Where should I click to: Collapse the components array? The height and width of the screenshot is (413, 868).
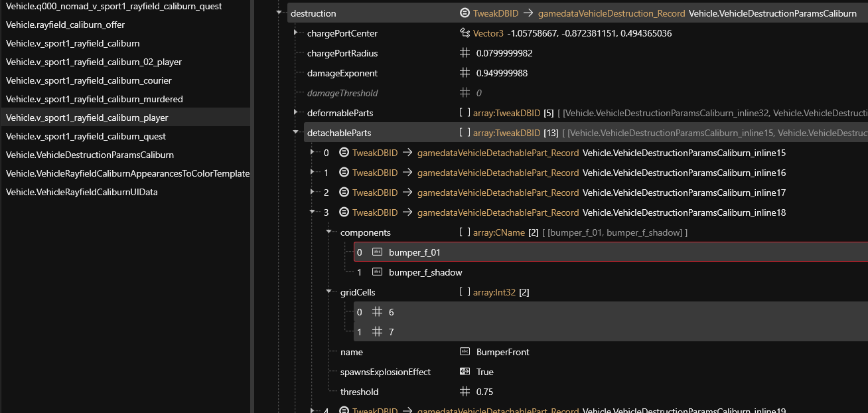tap(329, 232)
